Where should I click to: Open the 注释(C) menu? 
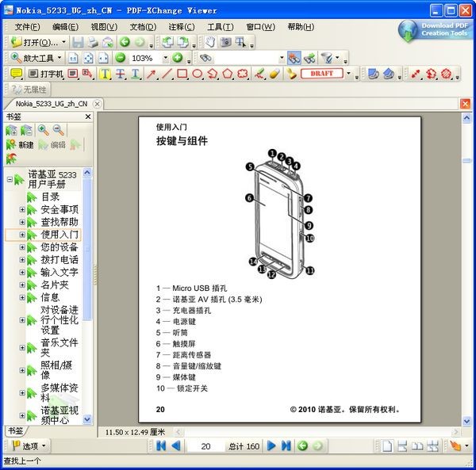tap(182, 27)
